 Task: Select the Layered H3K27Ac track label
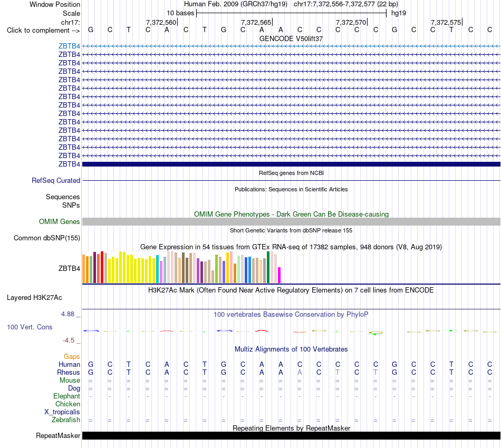coord(34,298)
